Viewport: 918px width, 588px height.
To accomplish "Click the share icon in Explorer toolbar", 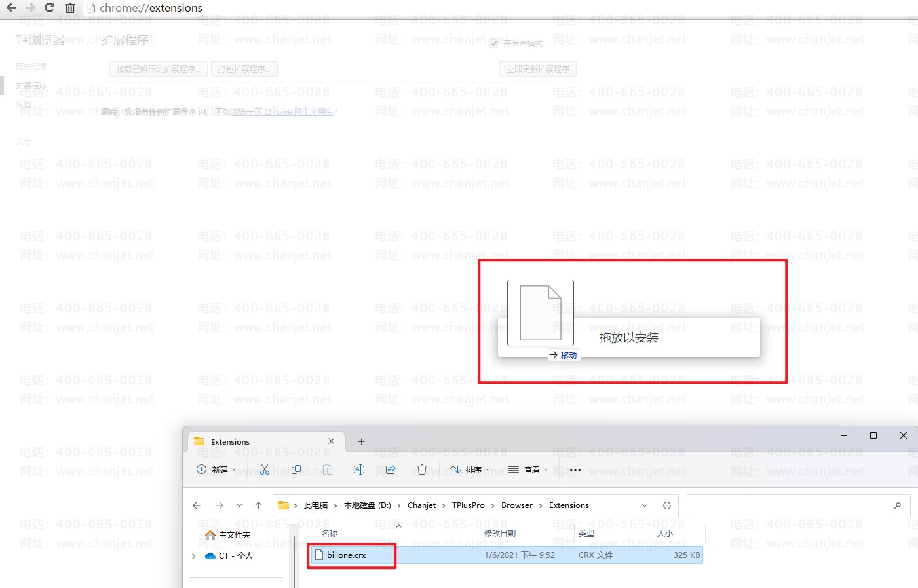I will (391, 469).
